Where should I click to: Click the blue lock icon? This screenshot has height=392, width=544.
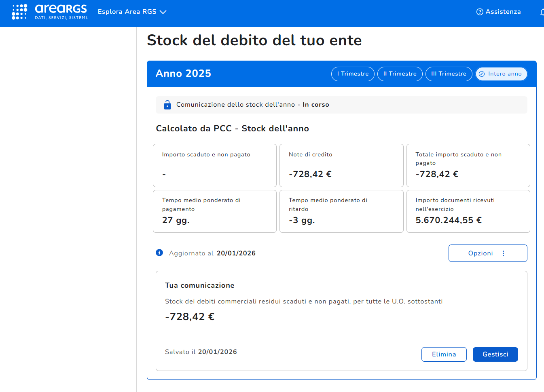click(167, 105)
